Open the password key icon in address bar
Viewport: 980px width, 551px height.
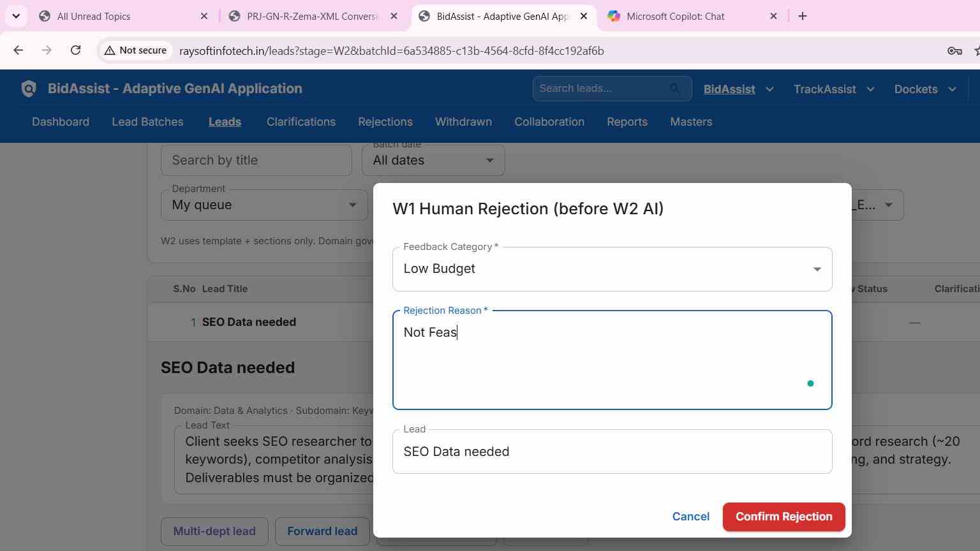coord(954,51)
